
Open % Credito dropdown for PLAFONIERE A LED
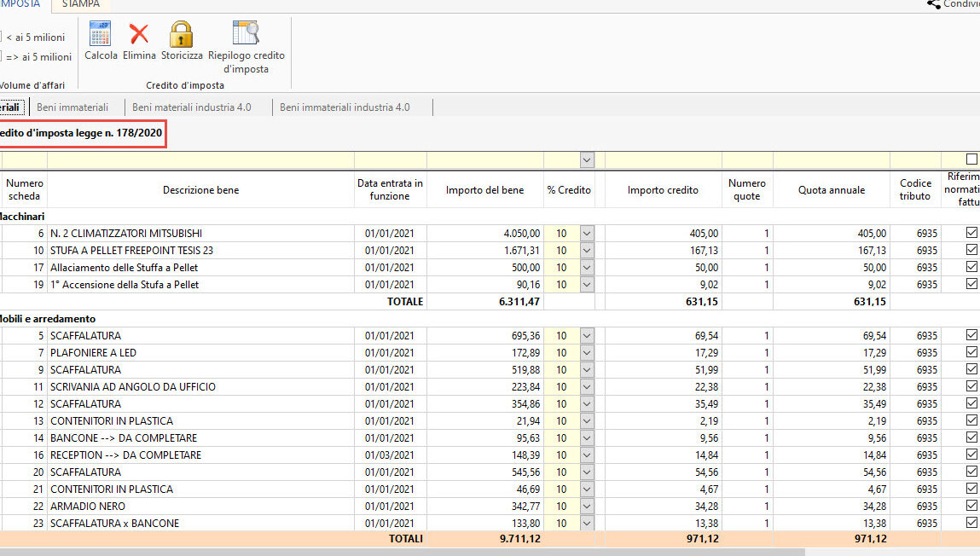(586, 353)
